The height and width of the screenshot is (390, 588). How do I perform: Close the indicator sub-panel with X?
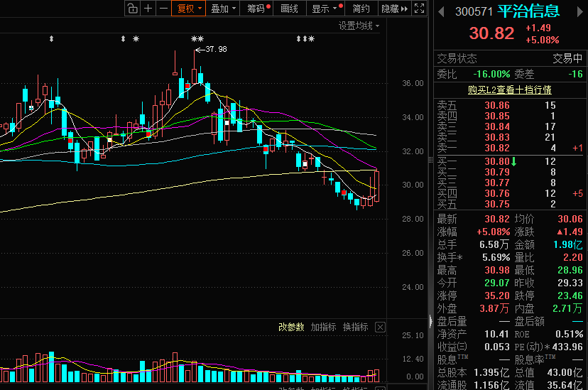(380, 327)
